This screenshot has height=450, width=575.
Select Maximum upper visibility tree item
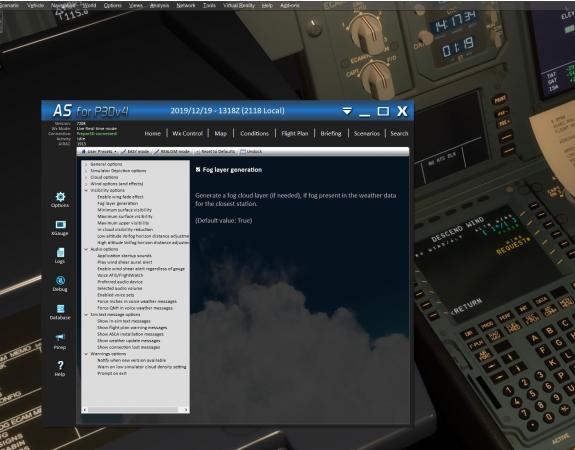coord(123,223)
